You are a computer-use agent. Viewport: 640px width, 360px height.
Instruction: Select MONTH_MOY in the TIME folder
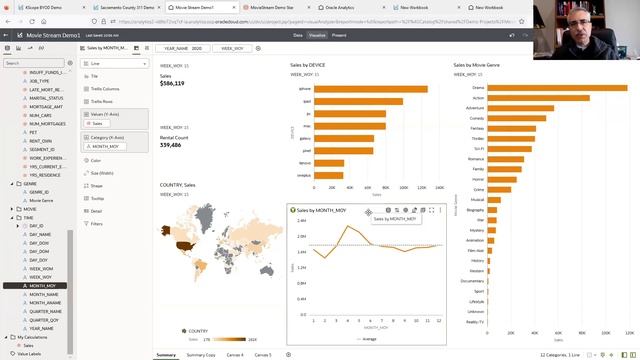[35, 286]
